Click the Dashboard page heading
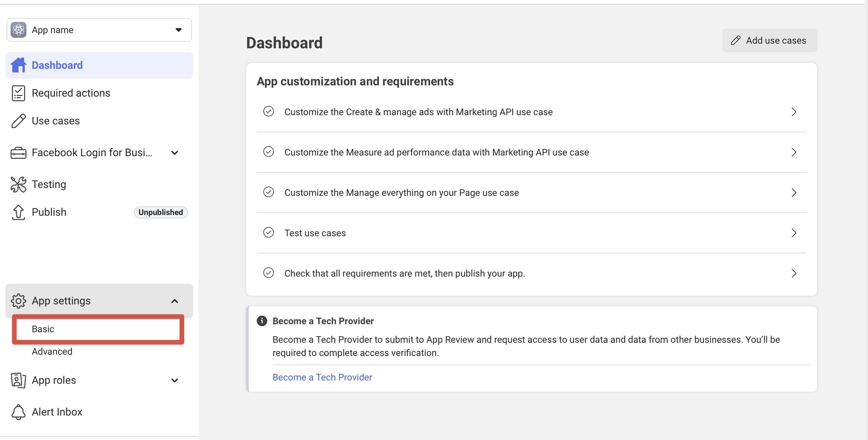Image resolution: width=868 pixels, height=440 pixels. pos(284,43)
